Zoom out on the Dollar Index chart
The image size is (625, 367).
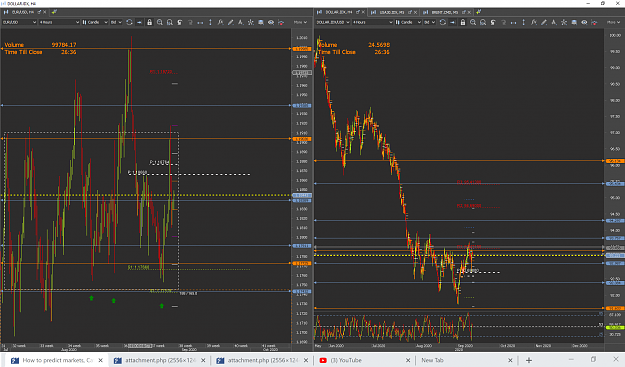pyautogui.click(x=483, y=22)
